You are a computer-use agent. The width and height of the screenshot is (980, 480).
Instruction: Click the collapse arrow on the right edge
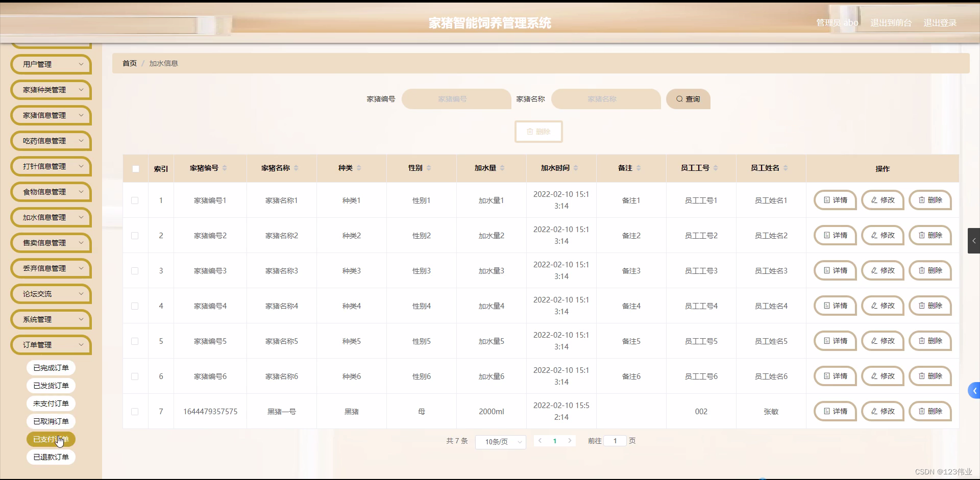tap(974, 241)
